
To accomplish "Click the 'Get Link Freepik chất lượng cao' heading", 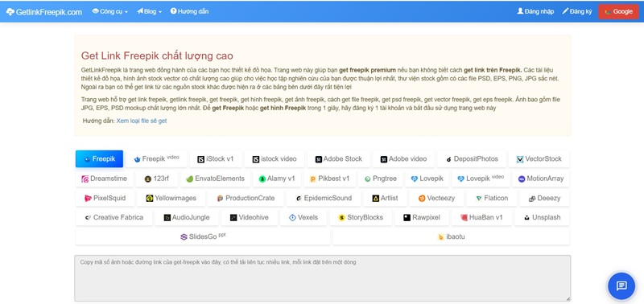I will coord(157,55).
